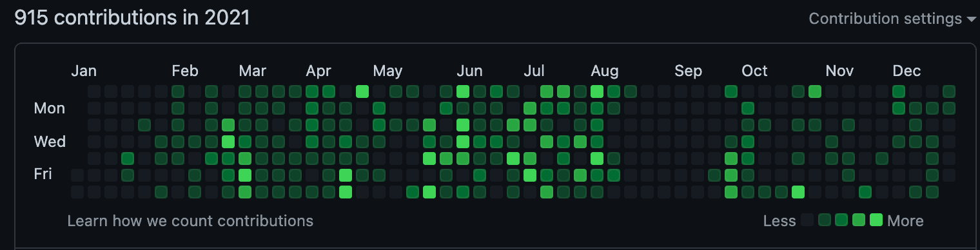Select the middle legend swatch of five

tap(841, 220)
